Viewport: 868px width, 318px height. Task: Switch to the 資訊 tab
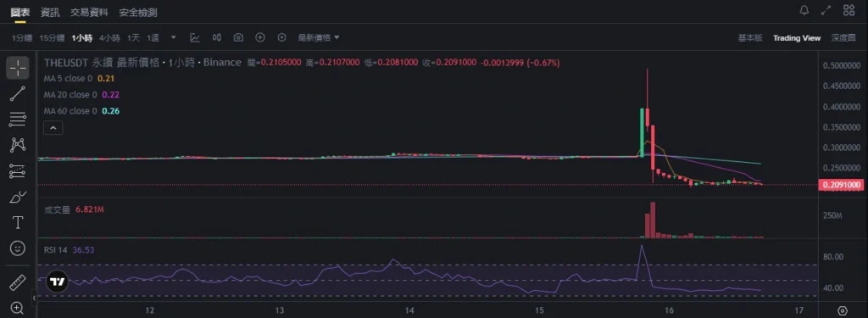coord(50,12)
